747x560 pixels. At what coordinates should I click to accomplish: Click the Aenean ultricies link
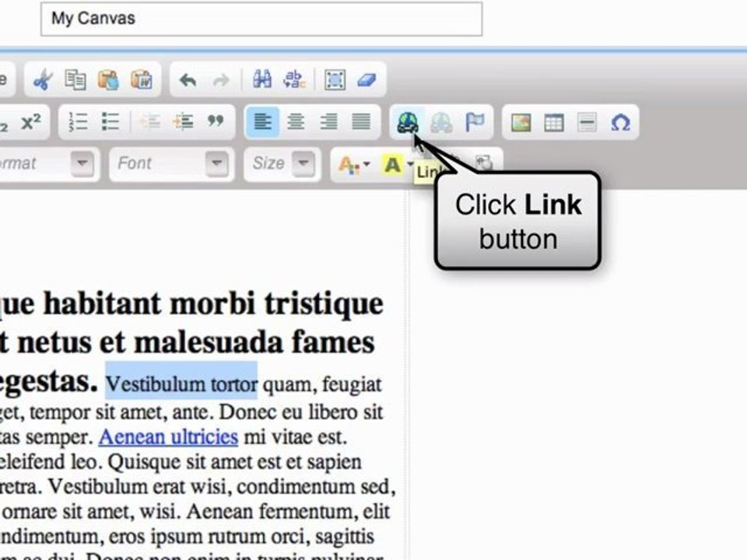pos(168,436)
